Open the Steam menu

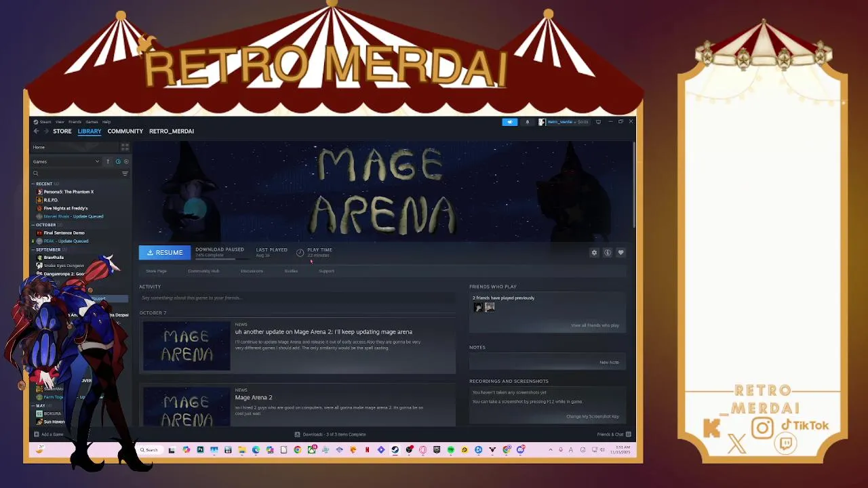point(44,122)
